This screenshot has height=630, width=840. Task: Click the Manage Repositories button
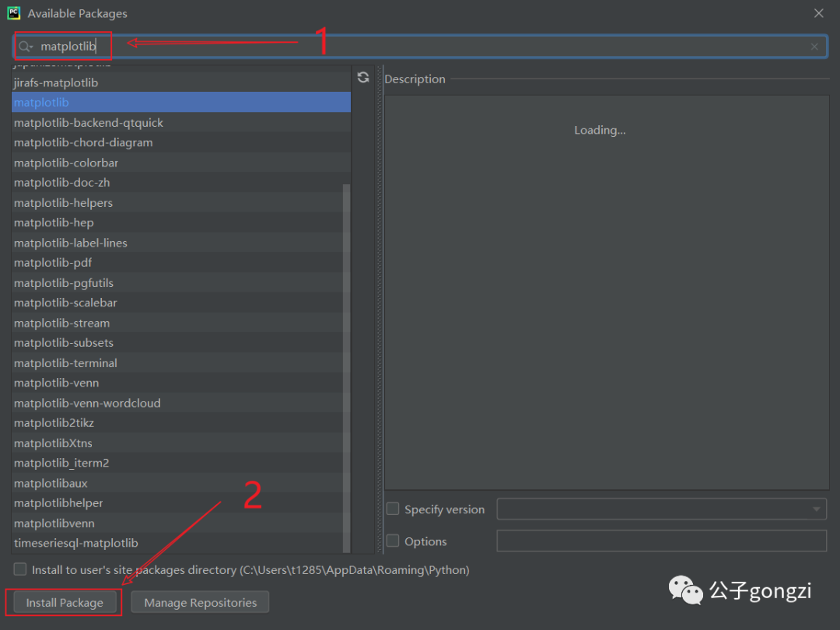(x=200, y=602)
